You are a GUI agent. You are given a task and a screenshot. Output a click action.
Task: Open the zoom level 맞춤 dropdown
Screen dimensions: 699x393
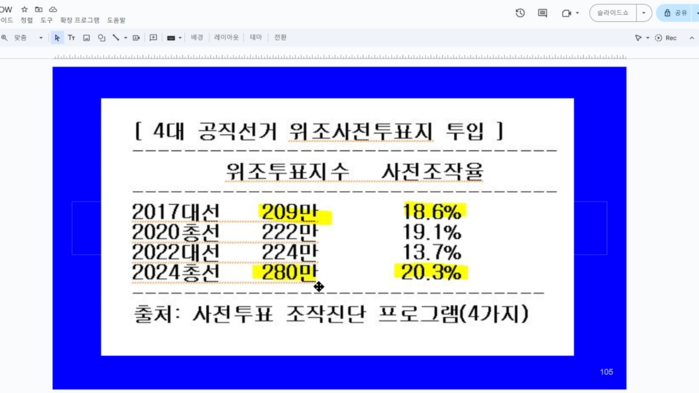pyautogui.click(x=28, y=38)
